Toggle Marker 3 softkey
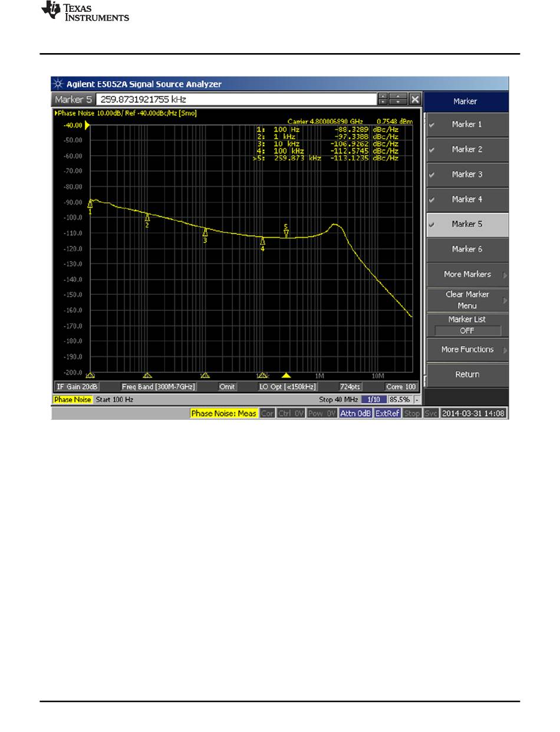This screenshot has height=732, width=560. (467, 174)
